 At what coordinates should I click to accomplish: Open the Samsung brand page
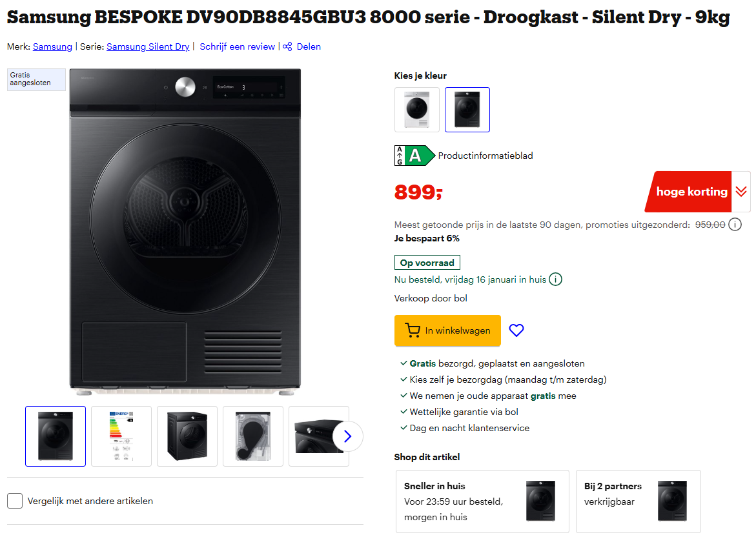click(x=52, y=46)
